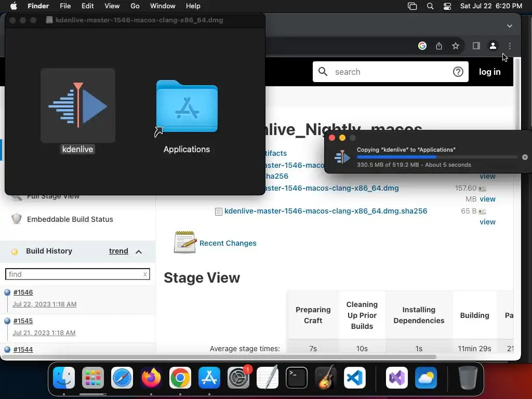Open the Build History trend link
Screen dimensions: 532x399
point(118,251)
